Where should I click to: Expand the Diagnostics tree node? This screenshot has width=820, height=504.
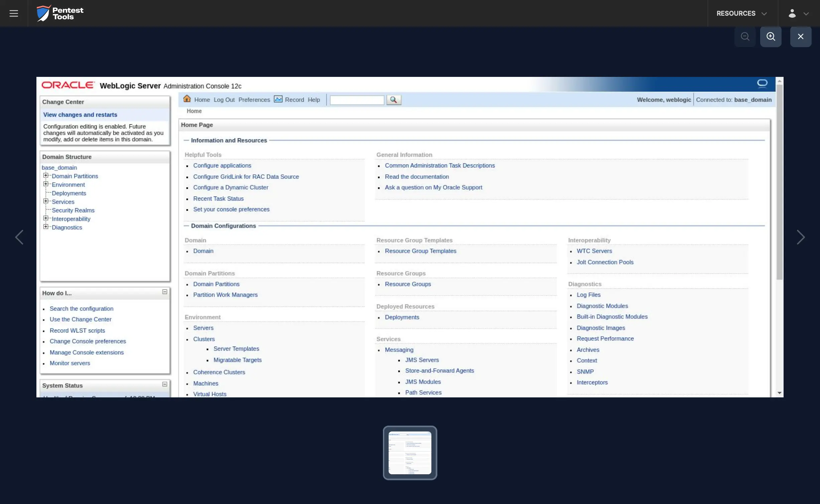(46, 227)
